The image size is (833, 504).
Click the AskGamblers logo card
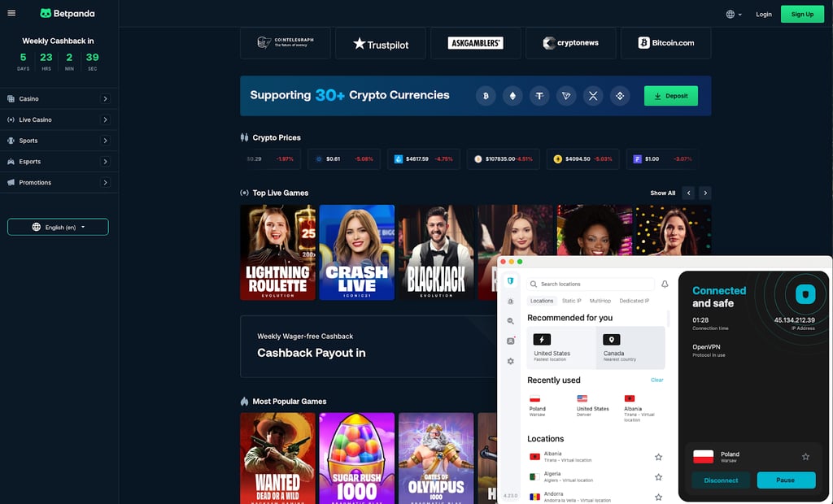point(475,43)
